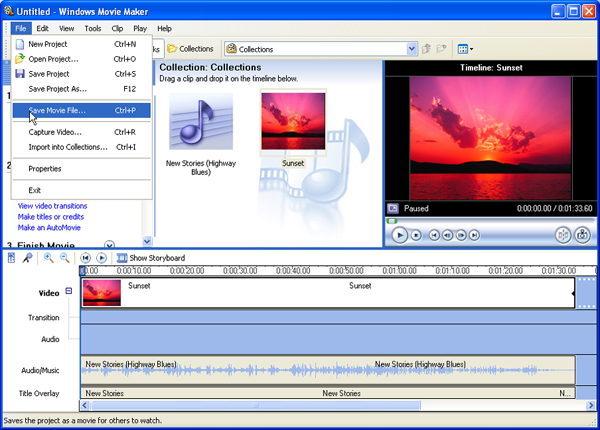
Task: Select Sunset clip on Video track
Action: pyautogui.click(x=328, y=293)
